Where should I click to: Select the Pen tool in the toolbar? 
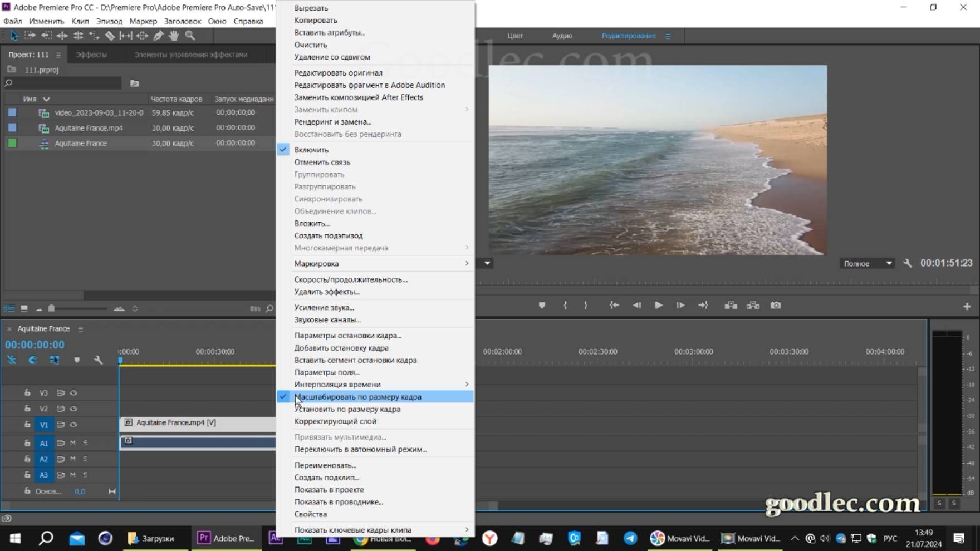click(158, 35)
